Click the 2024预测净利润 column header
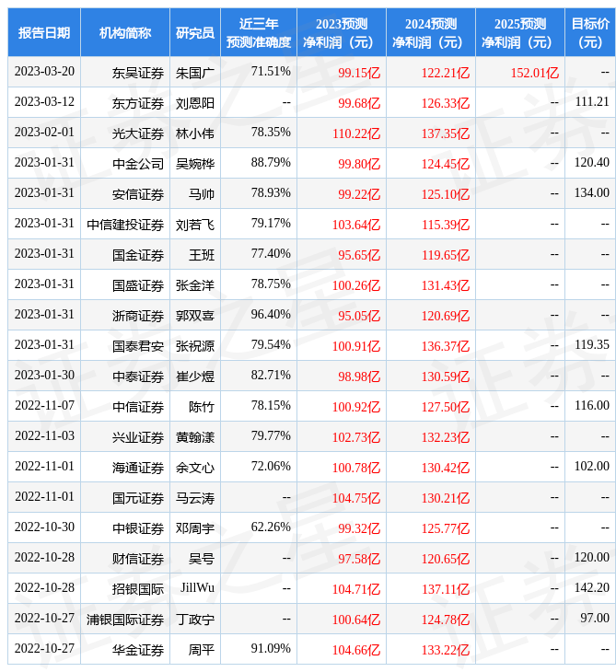 point(430,33)
